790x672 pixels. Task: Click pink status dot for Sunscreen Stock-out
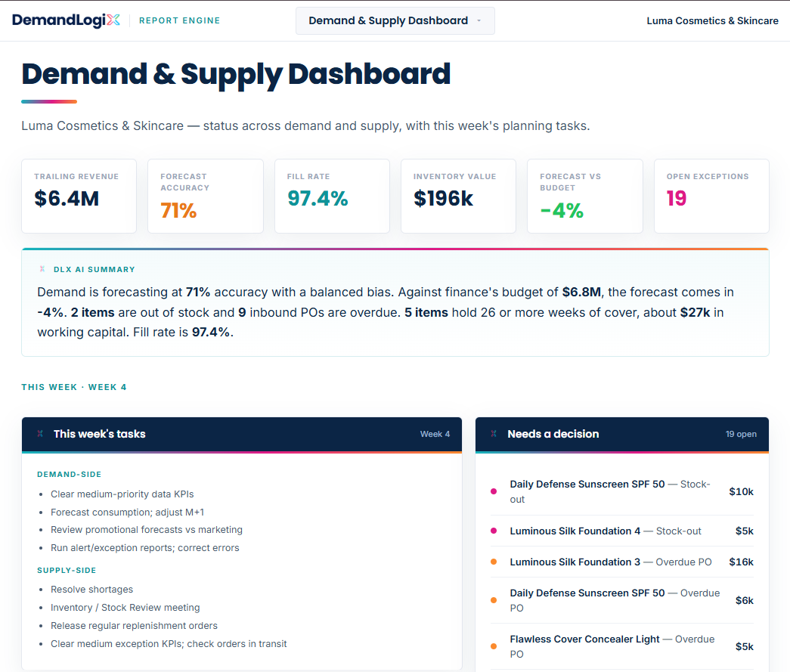pos(494,491)
